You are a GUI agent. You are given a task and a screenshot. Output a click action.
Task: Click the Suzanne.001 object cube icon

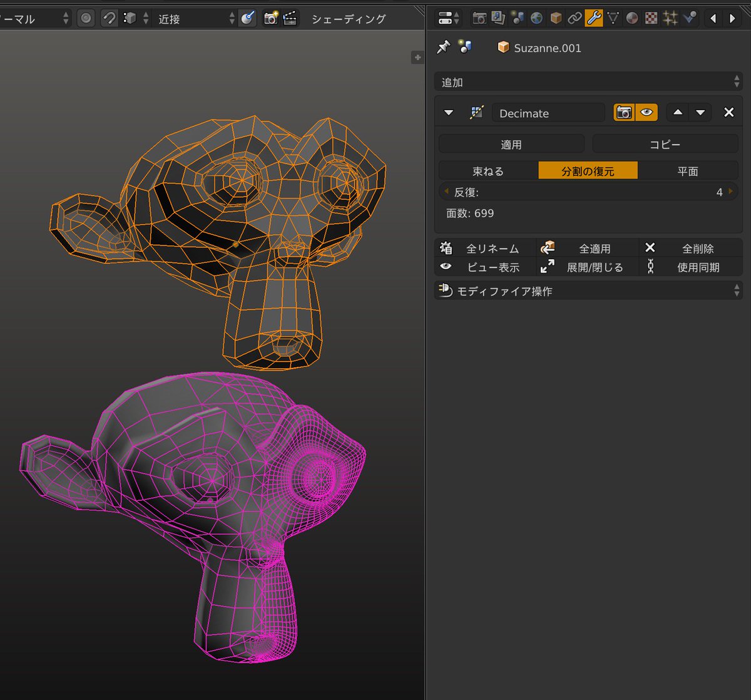[503, 48]
